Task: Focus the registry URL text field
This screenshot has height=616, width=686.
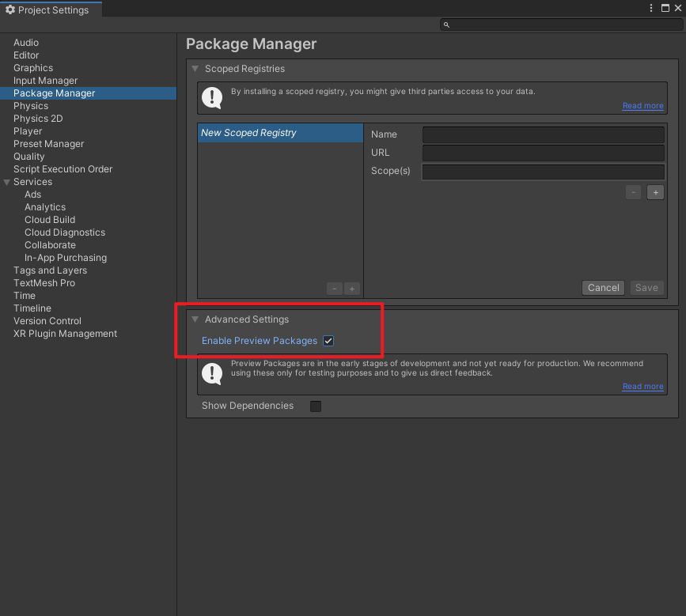Action: pyautogui.click(x=543, y=153)
